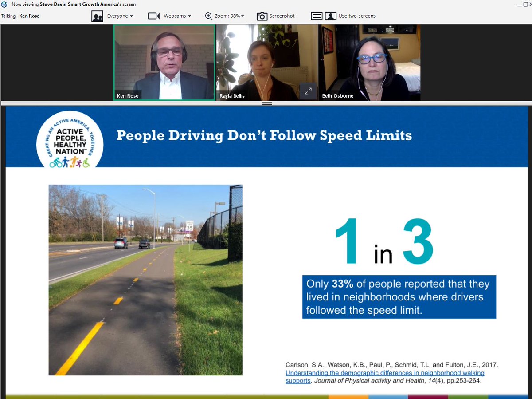Click the person screen icon for two screens
Image resolution: width=532 pixels, height=399 pixels.
coord(330,16)
